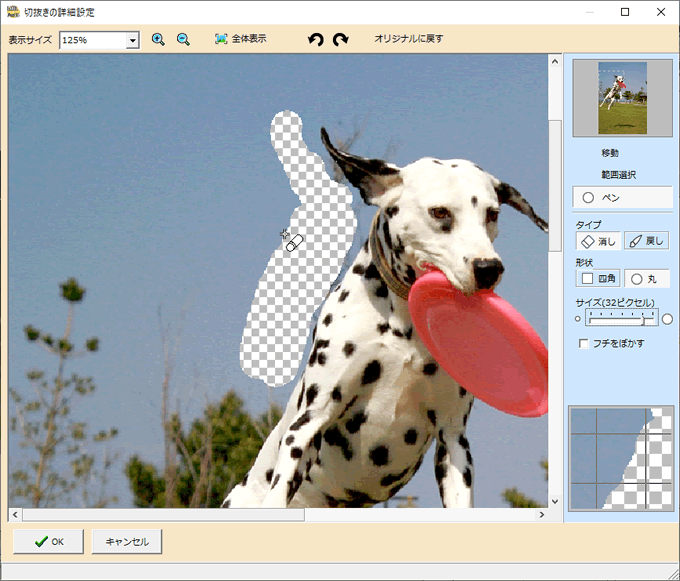Click the 全体表示 fit-to-view icon
The width and height of the screenshot is (680, 581).
[222, 40]
